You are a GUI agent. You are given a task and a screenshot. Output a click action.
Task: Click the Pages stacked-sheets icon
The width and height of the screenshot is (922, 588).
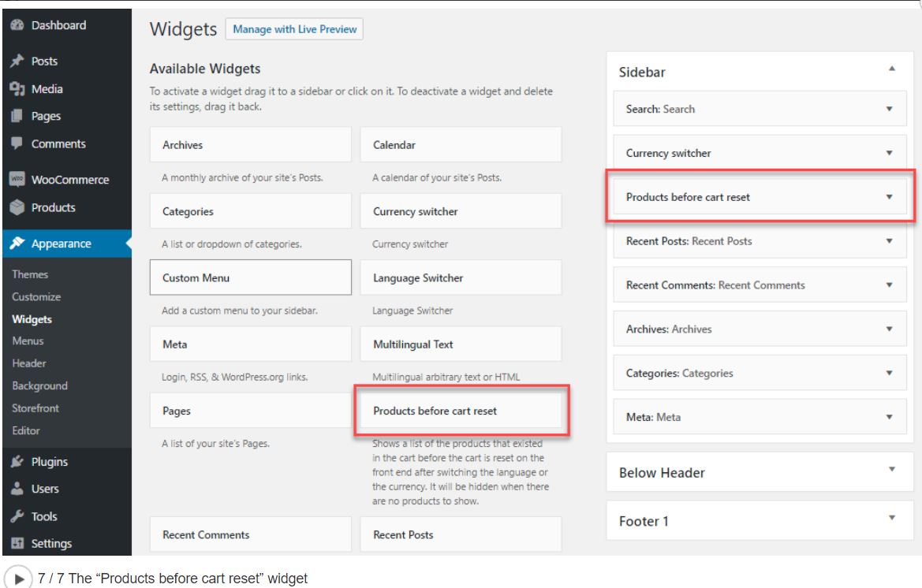(x=17, y=116)
